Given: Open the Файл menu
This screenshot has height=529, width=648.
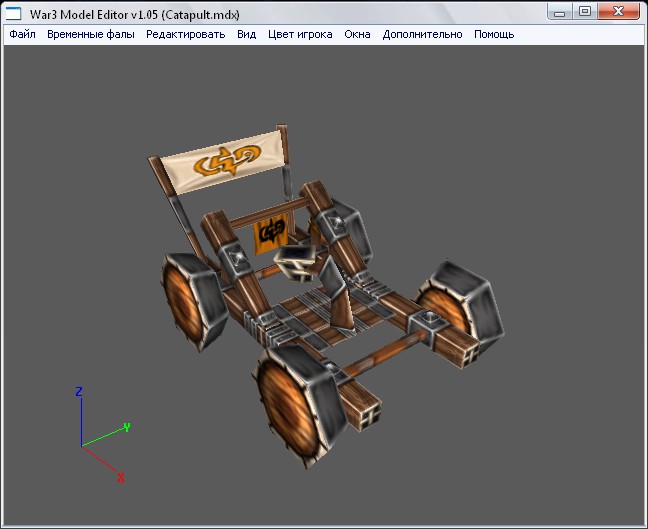Looking at the screenshot, I should click(x=22, y=34).
